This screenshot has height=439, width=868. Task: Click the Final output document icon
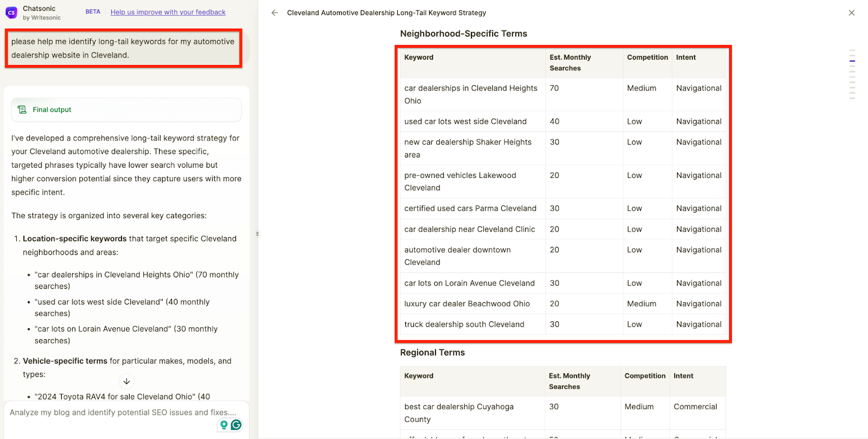(22, 110)
